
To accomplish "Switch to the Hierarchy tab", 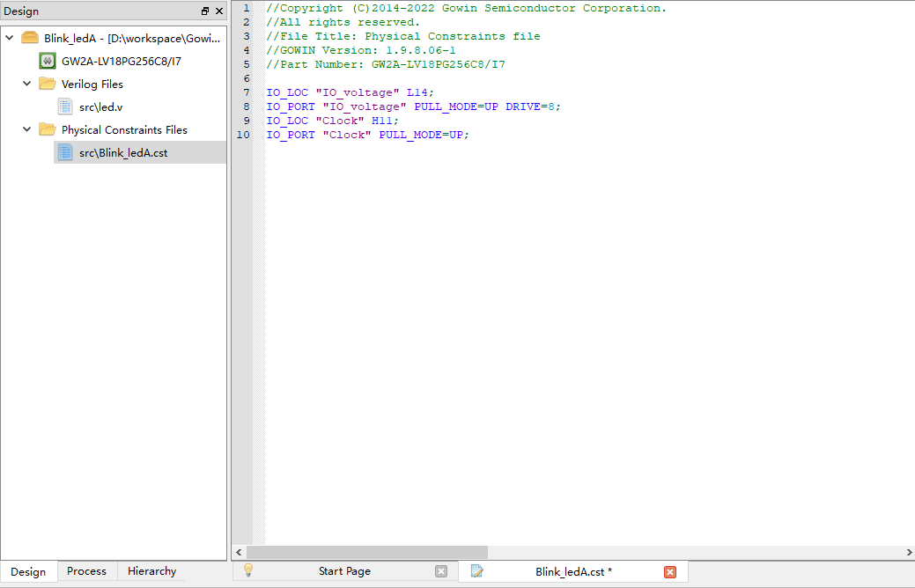I will click(151, 571).
